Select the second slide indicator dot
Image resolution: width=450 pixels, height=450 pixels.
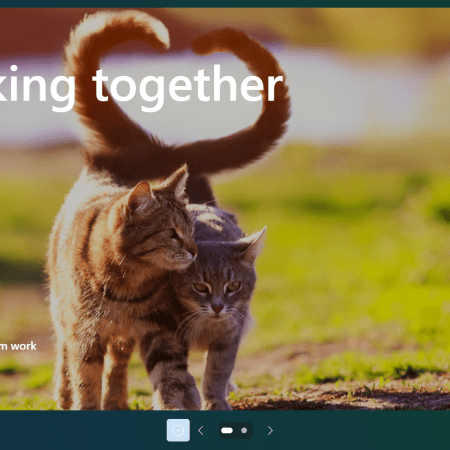pyautogui.click(x=244, y=430)
